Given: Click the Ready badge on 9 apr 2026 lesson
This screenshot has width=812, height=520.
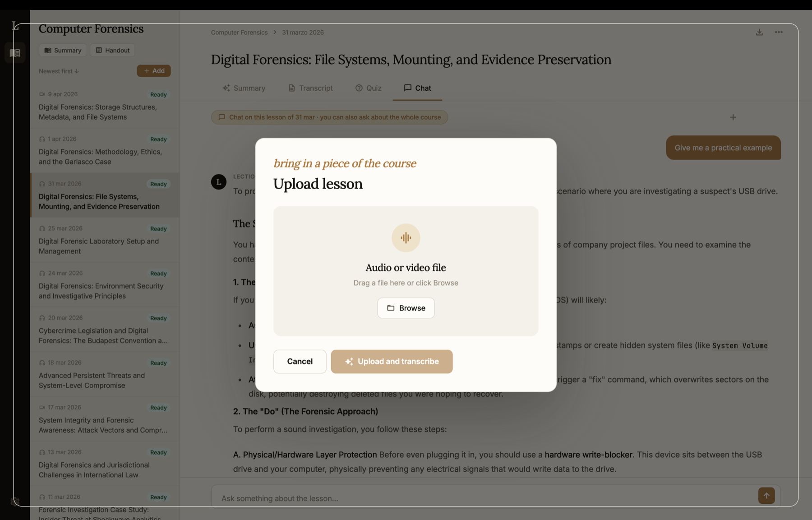Looking at the screenshot, I should 158,94.
